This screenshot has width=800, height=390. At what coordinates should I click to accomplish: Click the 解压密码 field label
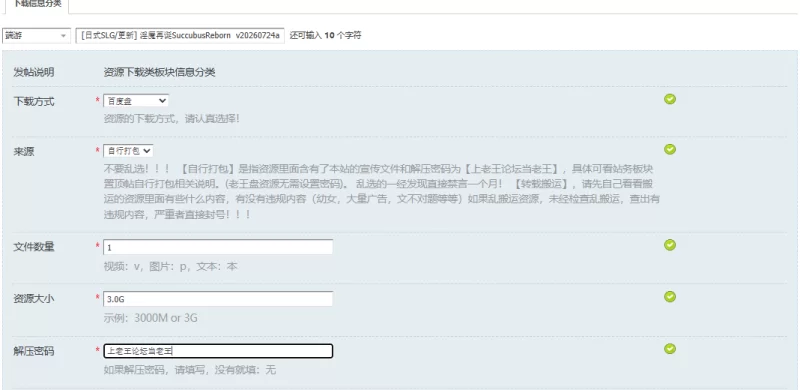coord(34,351)
